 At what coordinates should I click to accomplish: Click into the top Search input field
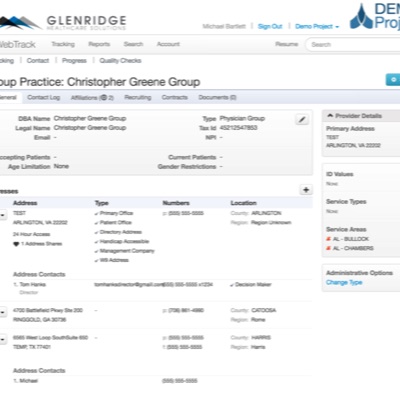[x=353, y=44]
